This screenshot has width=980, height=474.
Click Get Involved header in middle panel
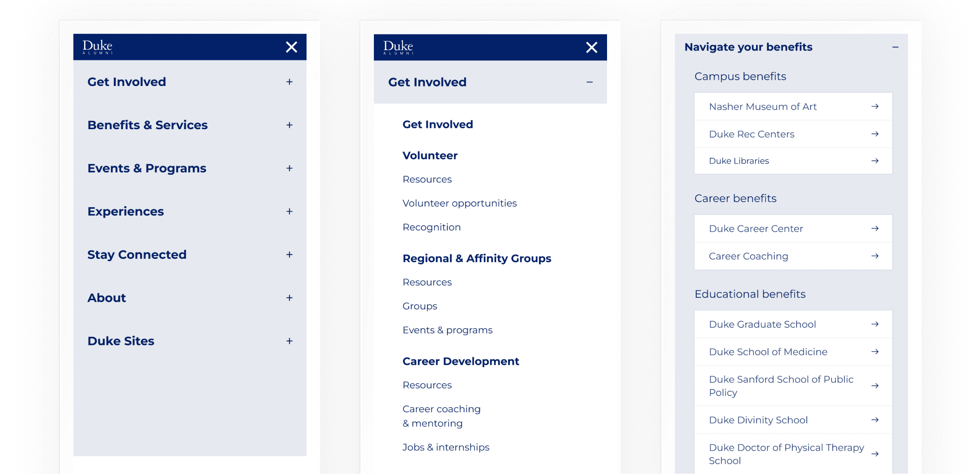pyautogui.click(x=490, y=82)
